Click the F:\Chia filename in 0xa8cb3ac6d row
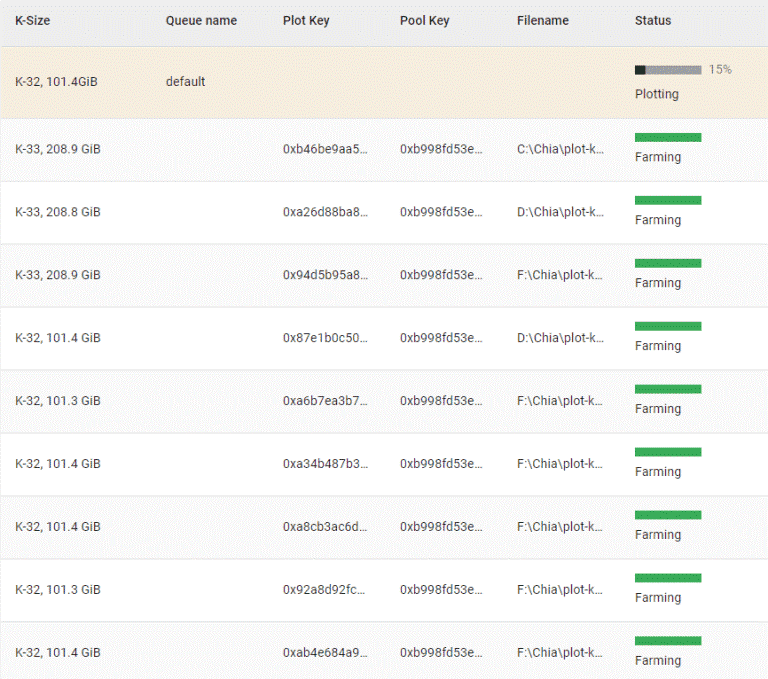 pos(560,527)
